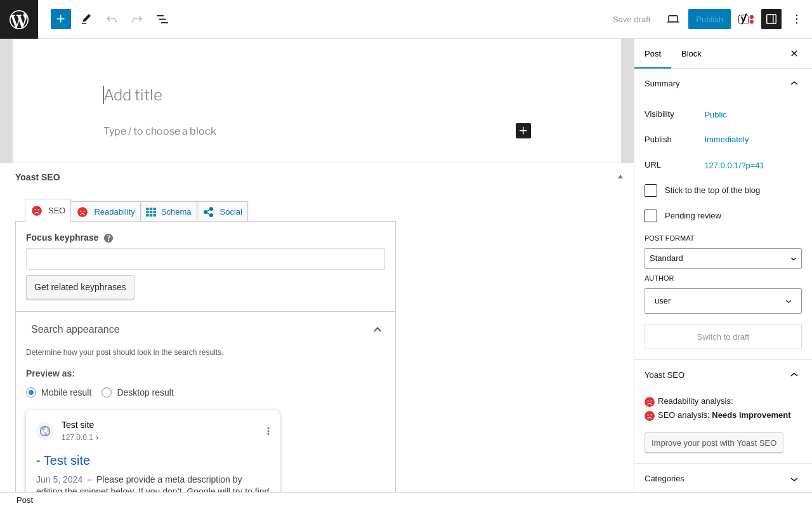Open the laptop Preview icon
Screen dimensions: 812x508
point(673,19)
